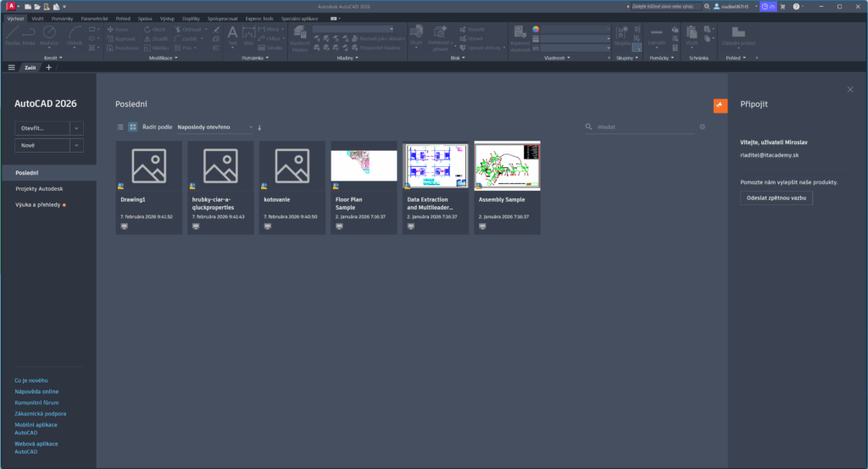Viewport: 868px width, 469px height.
Task: Click the Protáhnout stretch tool
Action: pos(123,48)
